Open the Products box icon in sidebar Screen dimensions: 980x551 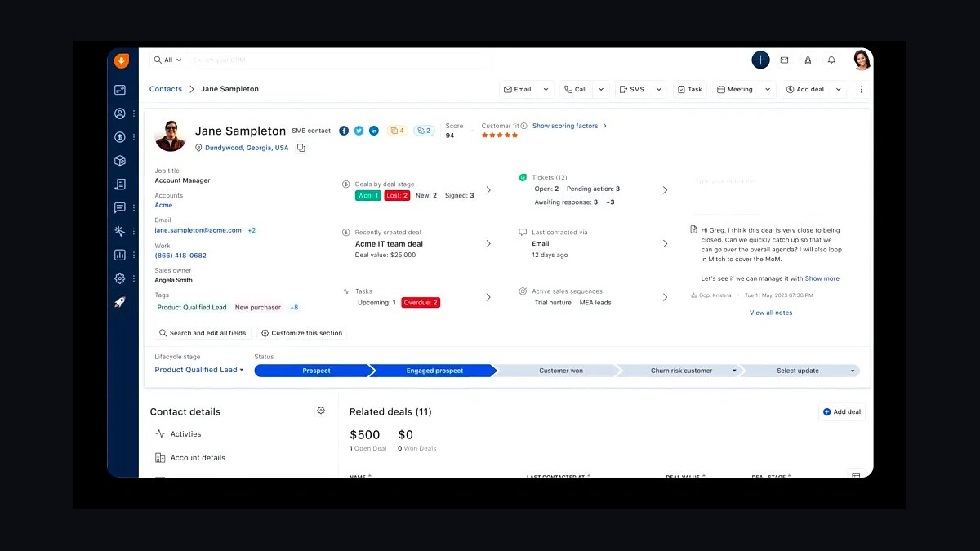(x=120, y=161)
